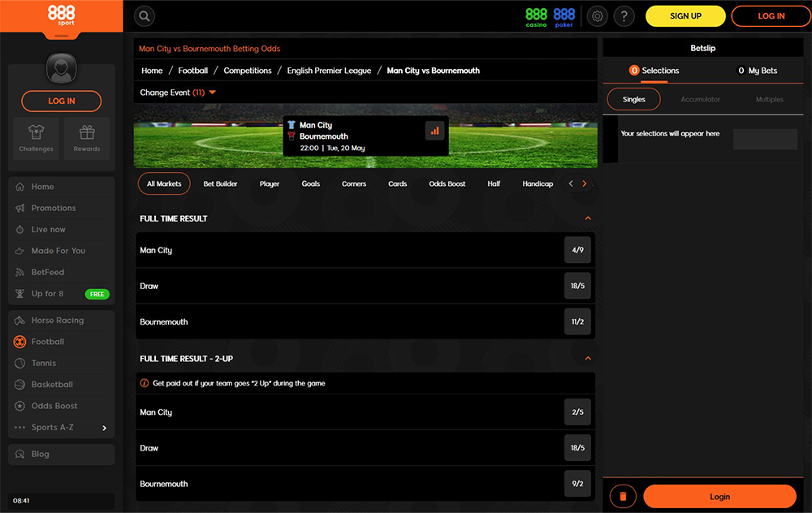Viewport: 812px width, 513px height.
Task: Switch to Player markets tab
Action: pos(270,183)
